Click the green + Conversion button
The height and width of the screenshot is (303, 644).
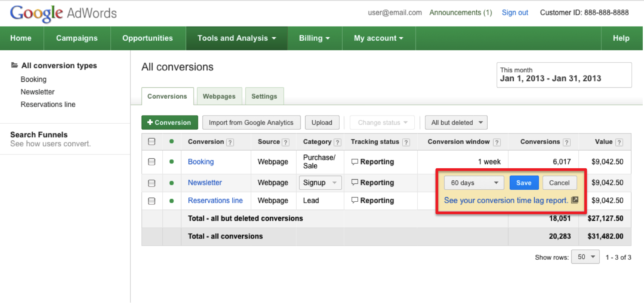170,123
